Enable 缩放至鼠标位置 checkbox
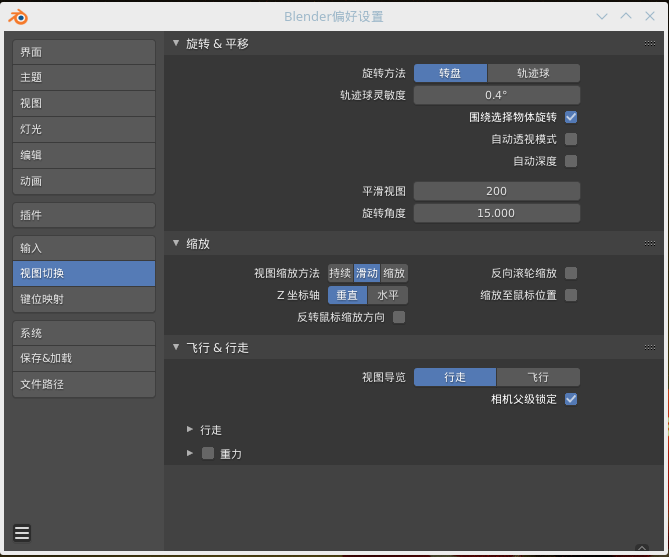Image resolution: width=669 pixels, height=557 pixels. 571,295
